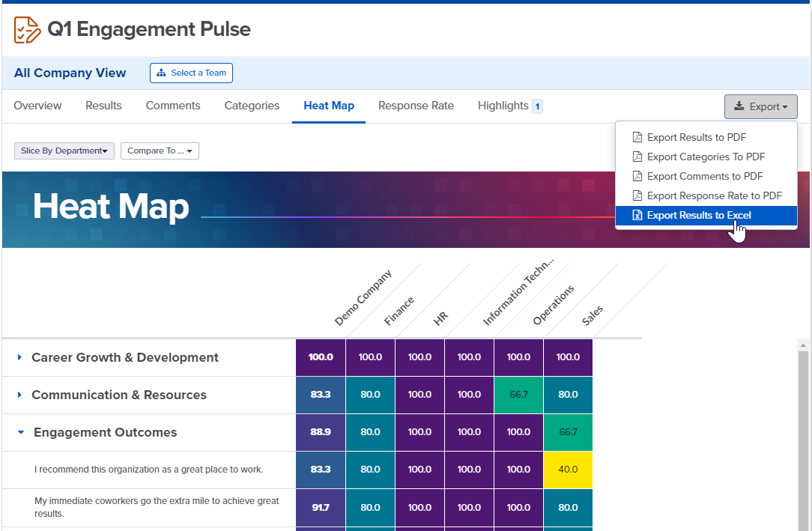Open the Response Rate tab
The image size is (812, 531).
coord(416,106)
